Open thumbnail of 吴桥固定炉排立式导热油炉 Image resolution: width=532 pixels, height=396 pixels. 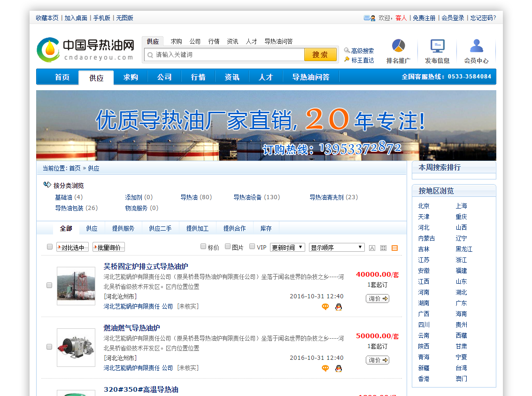pyautogui.click(x=76, y=286)
